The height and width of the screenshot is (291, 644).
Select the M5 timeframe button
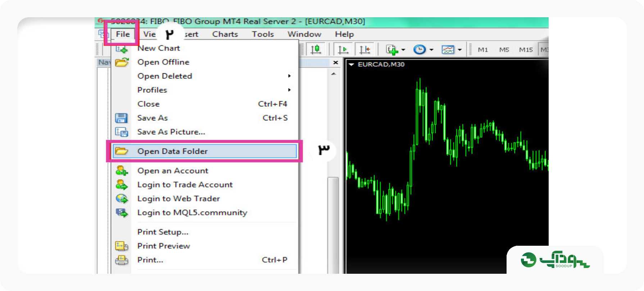click(x=504, y=50)
